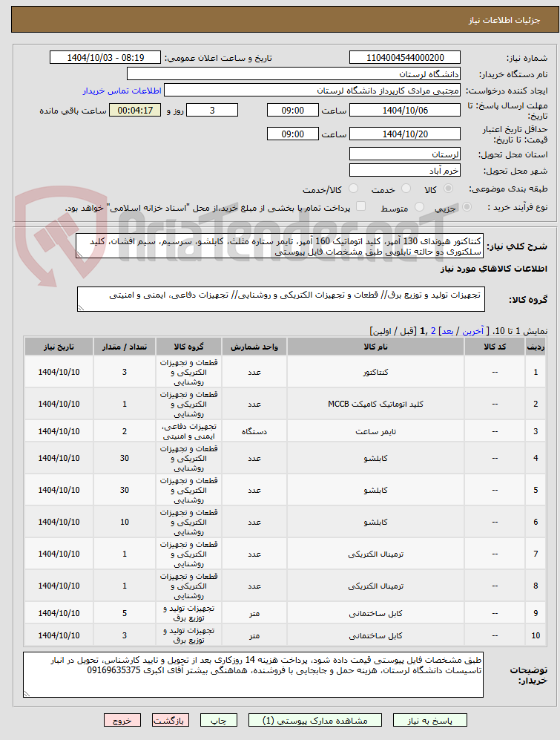
Task: Click the 'آخرین' last page link
Action: (x=472, y=331)
